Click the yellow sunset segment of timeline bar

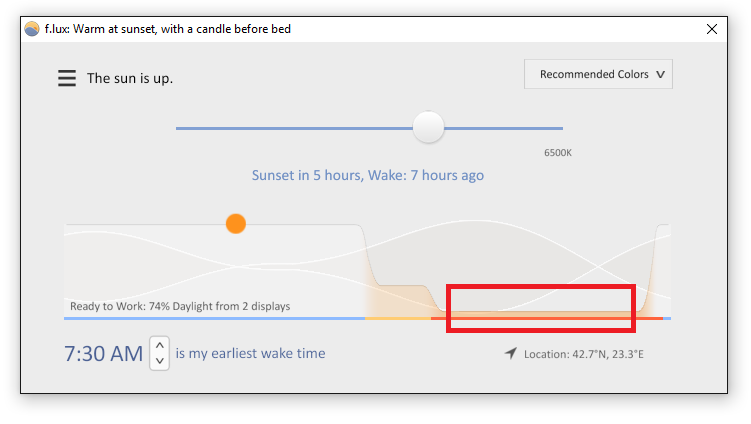pos(398,318)
